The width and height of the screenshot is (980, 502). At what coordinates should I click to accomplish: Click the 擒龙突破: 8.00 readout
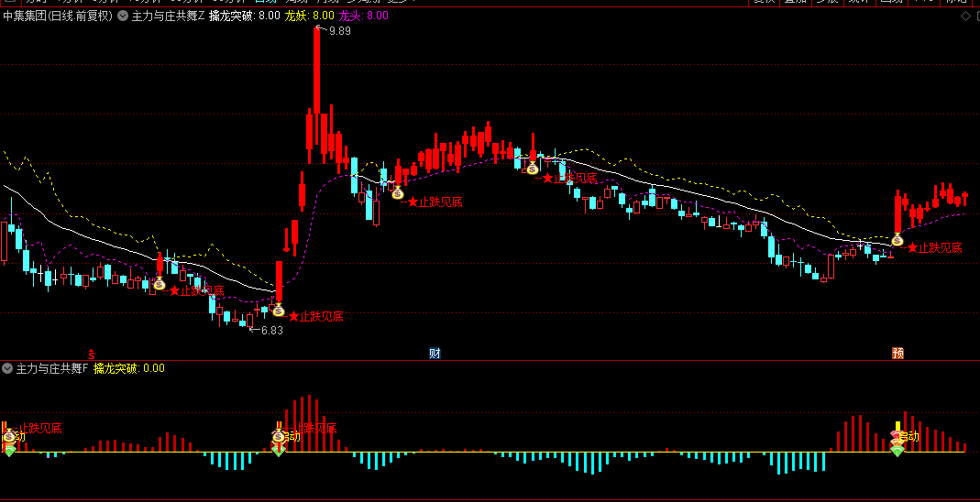pos(245,16)
